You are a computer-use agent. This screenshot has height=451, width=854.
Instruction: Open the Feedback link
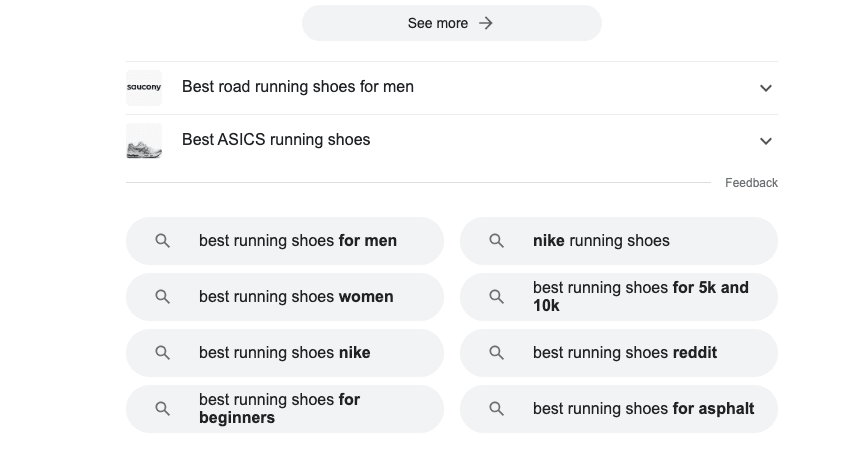click(x=751, y=182)
